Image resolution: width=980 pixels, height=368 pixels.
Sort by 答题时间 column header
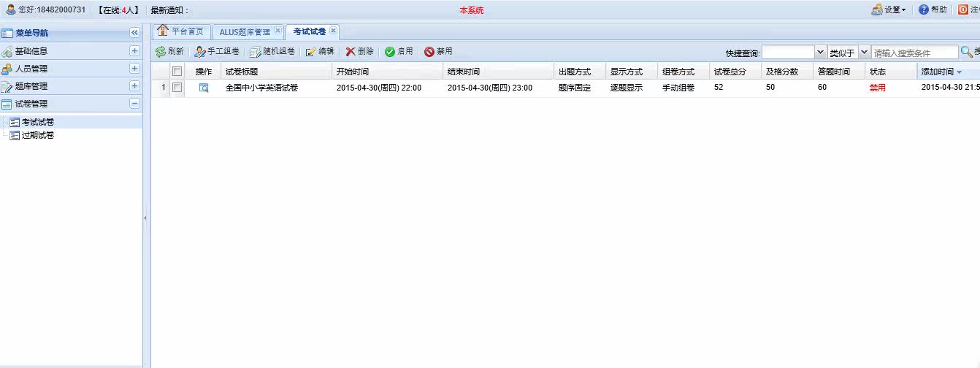(x=839, y=72)
